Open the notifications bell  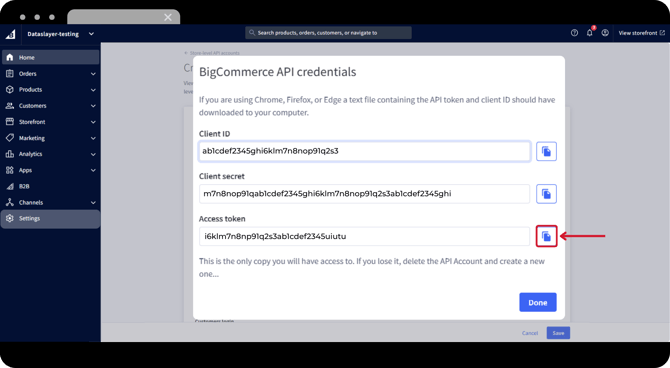click(590, 32)
